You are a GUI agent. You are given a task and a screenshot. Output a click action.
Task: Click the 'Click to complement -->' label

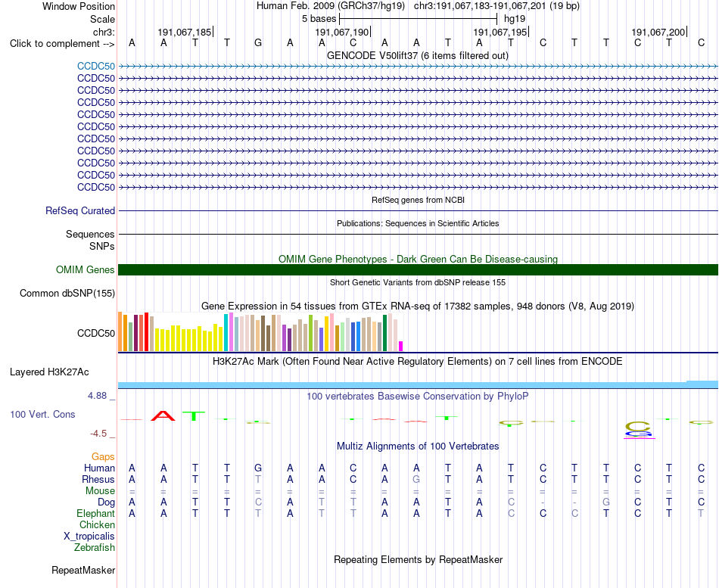pyautogui.click(x=62, y=44)
